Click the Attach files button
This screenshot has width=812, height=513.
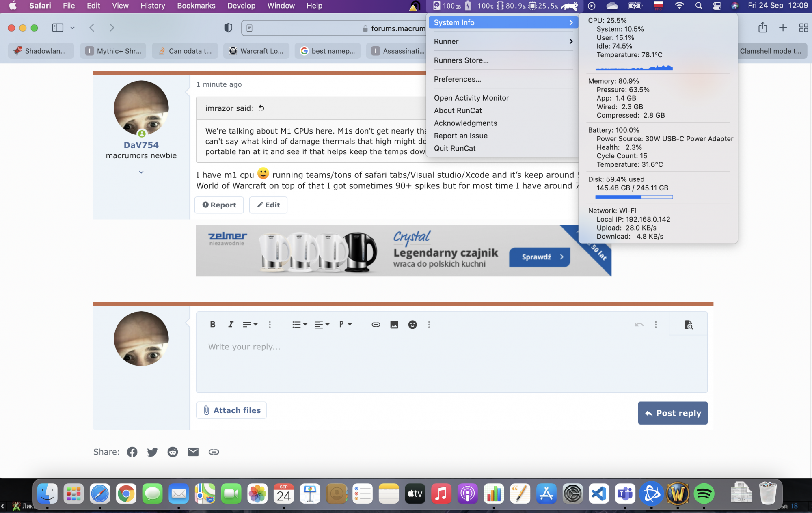[x=231, y=410]
